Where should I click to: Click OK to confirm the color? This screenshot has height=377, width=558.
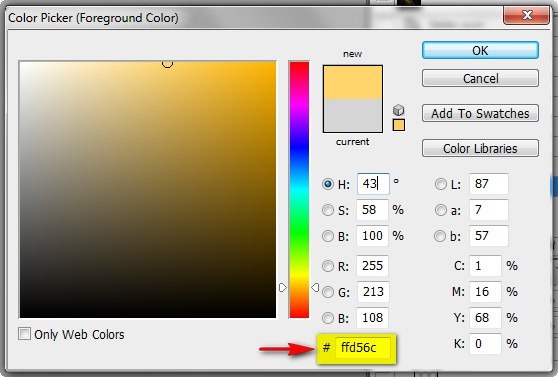(480, 50)
